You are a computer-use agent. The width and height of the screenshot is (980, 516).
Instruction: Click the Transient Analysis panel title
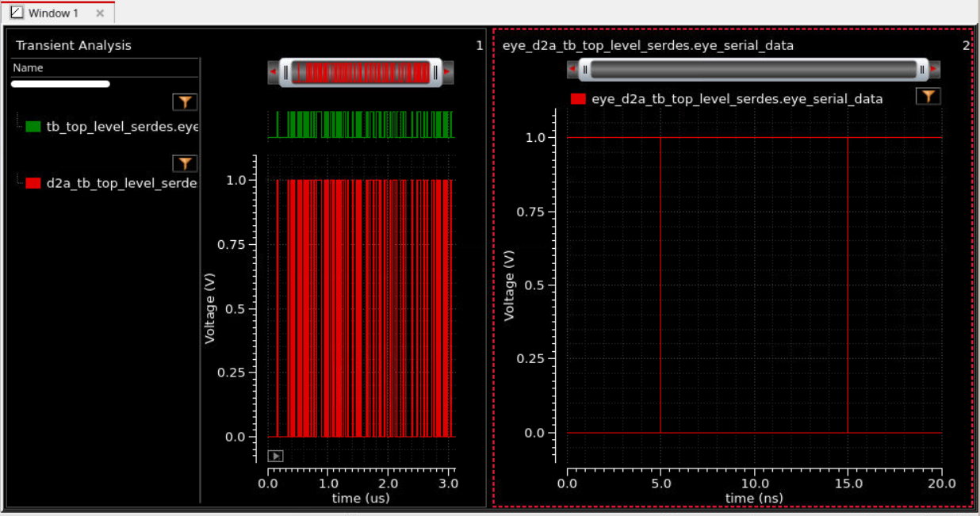[x=74, y=45]
